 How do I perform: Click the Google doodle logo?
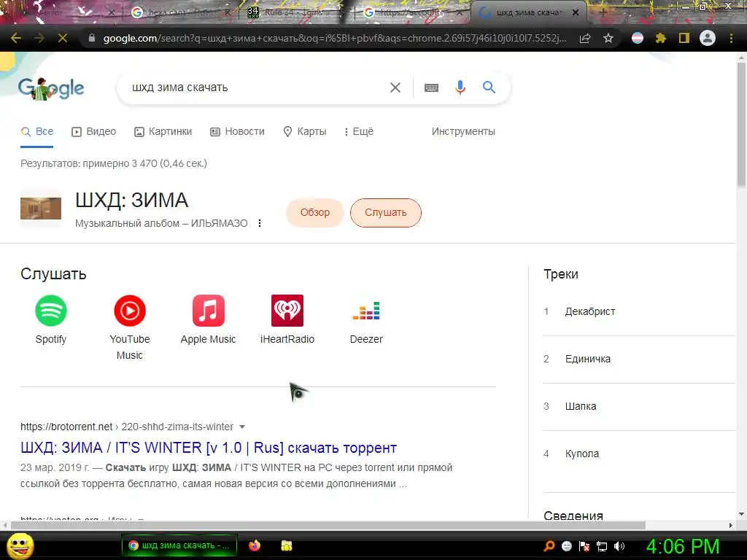[x=51, y=88]
